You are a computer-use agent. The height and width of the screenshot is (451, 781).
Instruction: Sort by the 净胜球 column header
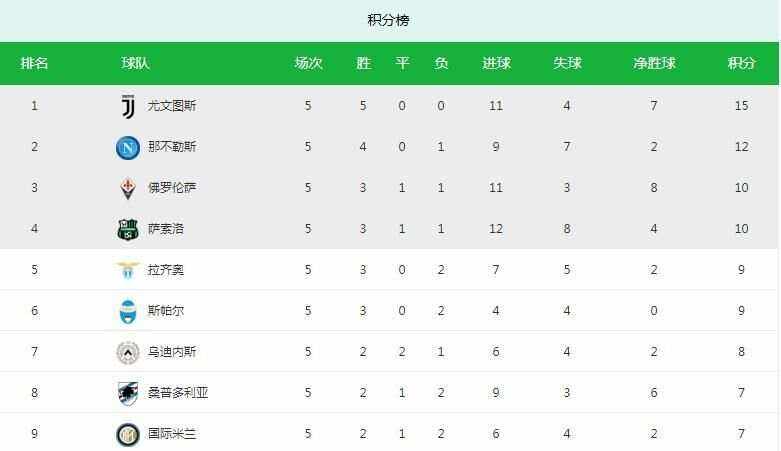pyautogui.click(x=654, y=63)
